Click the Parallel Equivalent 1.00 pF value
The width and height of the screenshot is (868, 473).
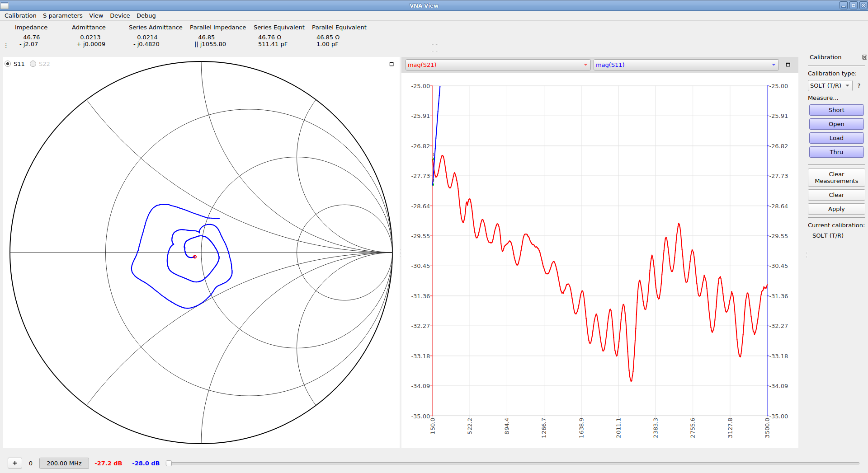tap(327, 44)
